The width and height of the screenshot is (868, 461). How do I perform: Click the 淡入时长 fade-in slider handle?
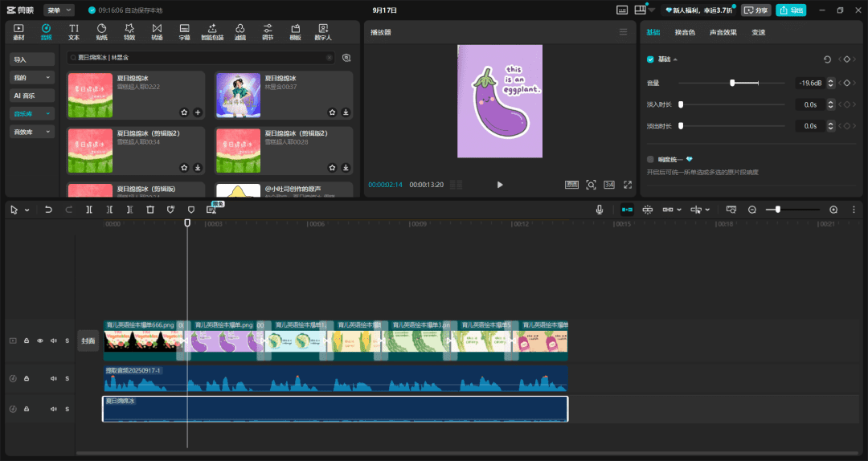point(681,104)
